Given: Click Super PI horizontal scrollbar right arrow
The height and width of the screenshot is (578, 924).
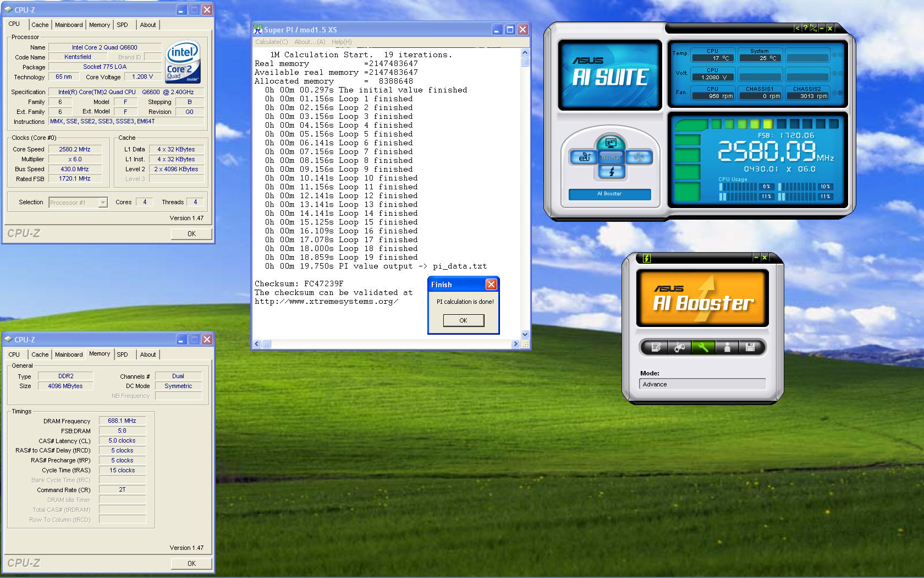Looking at the screenshot, I should coord(515,344).
